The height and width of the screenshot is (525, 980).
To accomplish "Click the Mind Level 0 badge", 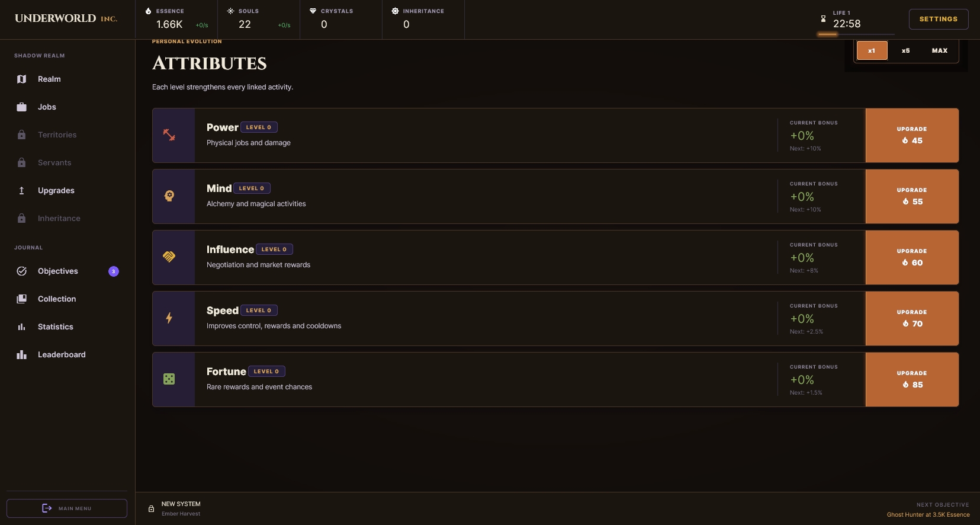I will pos(252,188).
